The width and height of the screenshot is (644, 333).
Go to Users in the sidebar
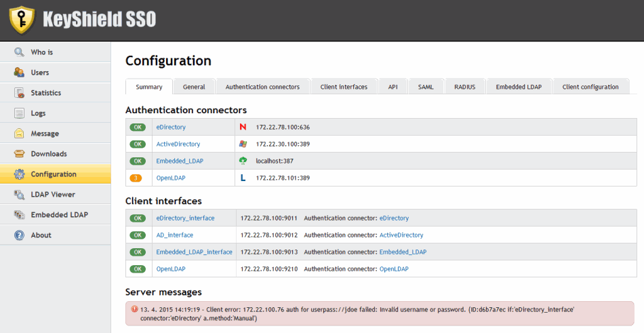[56, 73]
